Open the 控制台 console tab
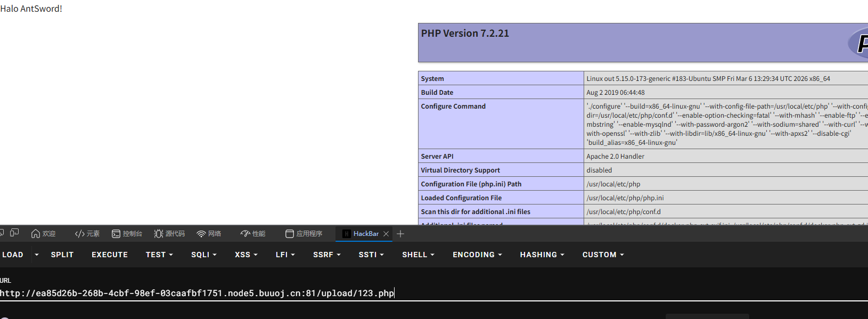Viewport: 868px width, 319px height. click(x=127, y=234)
